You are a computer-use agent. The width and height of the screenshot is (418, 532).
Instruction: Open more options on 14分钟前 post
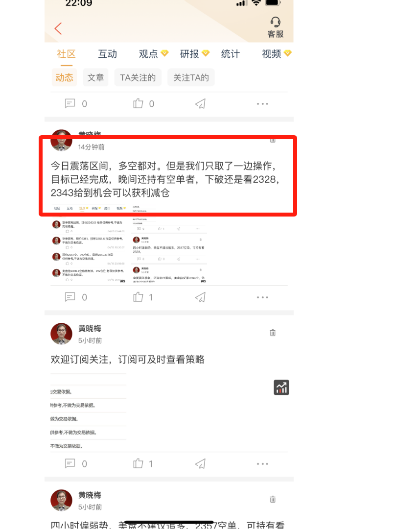[262, 297]
